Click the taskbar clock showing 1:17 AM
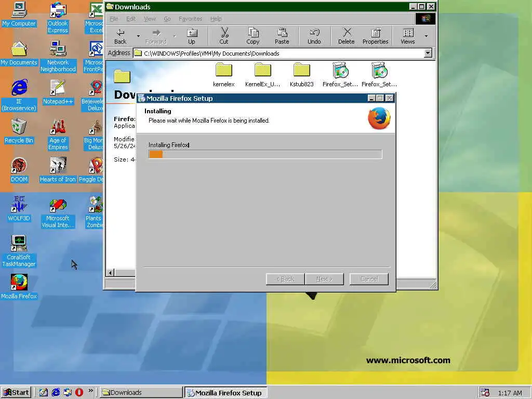This screenshot has height=399, width=532. tap(510, 393)
